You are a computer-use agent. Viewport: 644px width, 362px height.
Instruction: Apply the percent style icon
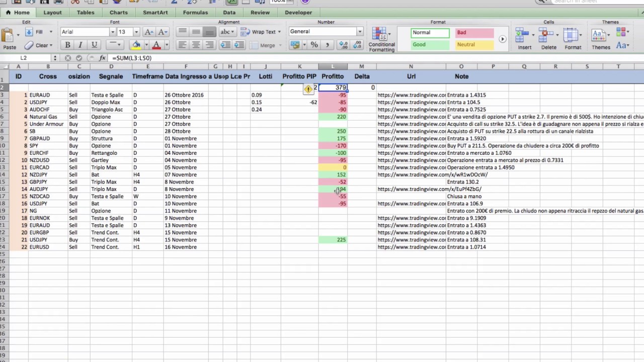tap(314, 45)
